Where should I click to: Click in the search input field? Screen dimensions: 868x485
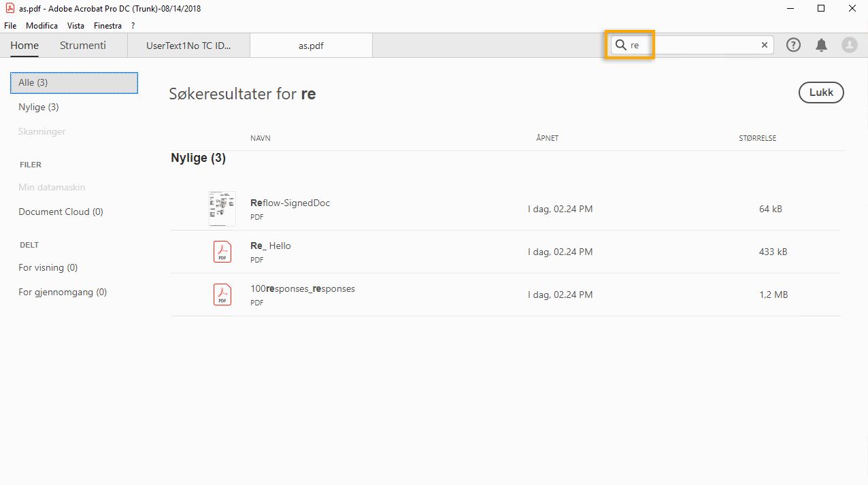tap(694, 45)
